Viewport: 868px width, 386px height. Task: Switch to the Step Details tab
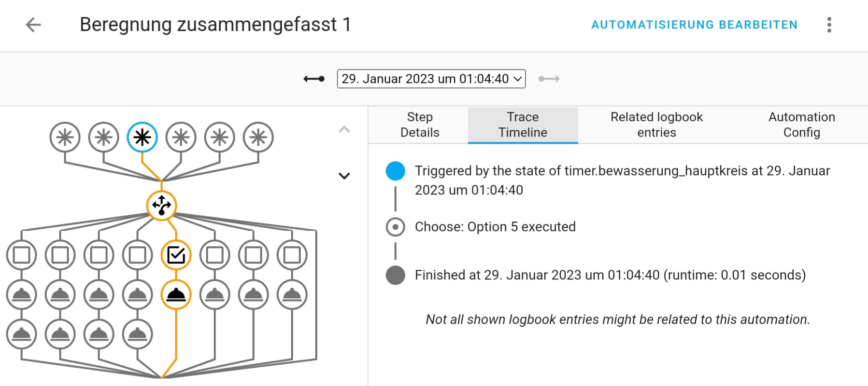[419, 124]
